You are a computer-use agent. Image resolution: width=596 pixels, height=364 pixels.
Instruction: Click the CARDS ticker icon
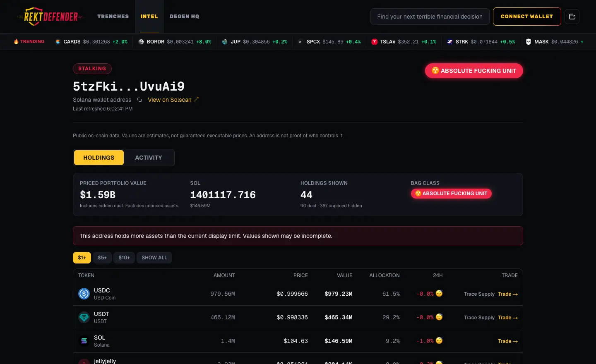point(58,42)
